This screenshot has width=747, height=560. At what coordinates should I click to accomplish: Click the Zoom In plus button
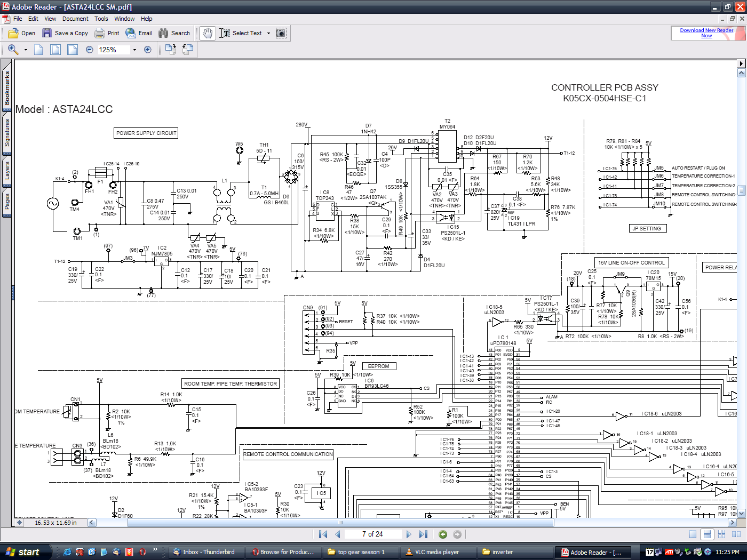click(x=148, y=50)
